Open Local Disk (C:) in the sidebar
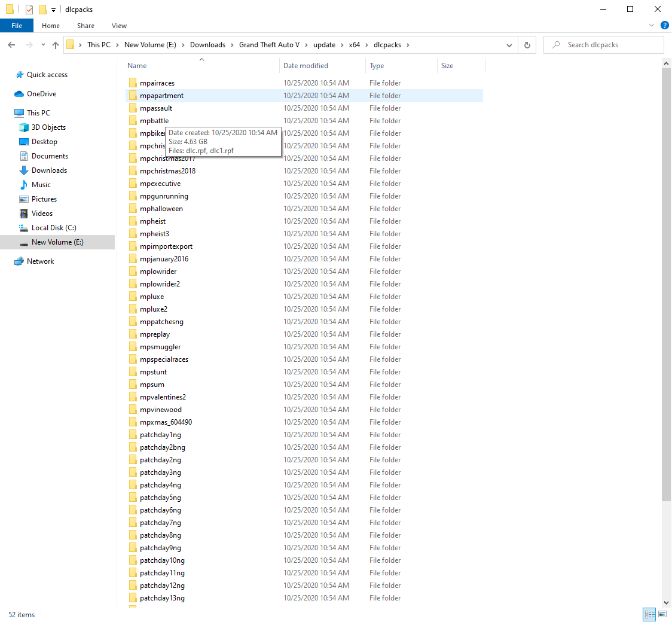The height and width of the screenshot is (622, 672). (54, 228)
